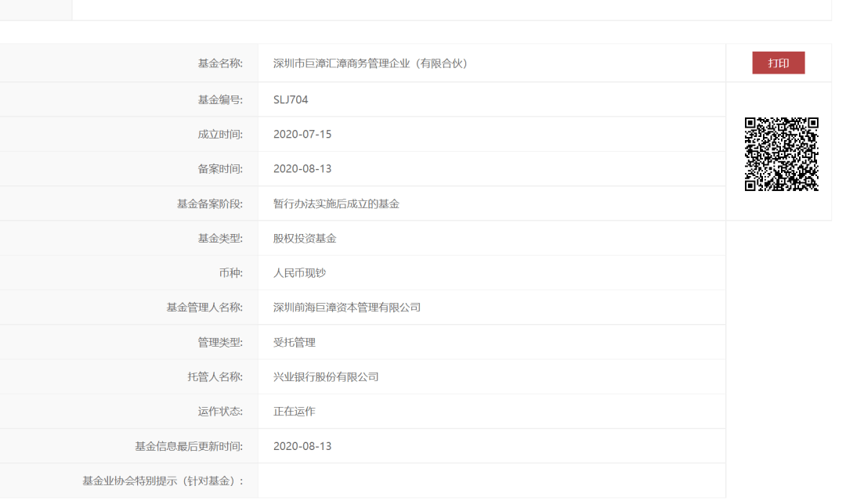Viewport: 846px width, 504px height.
Task: Click the 运作状态 label
Action: (220, 412)
